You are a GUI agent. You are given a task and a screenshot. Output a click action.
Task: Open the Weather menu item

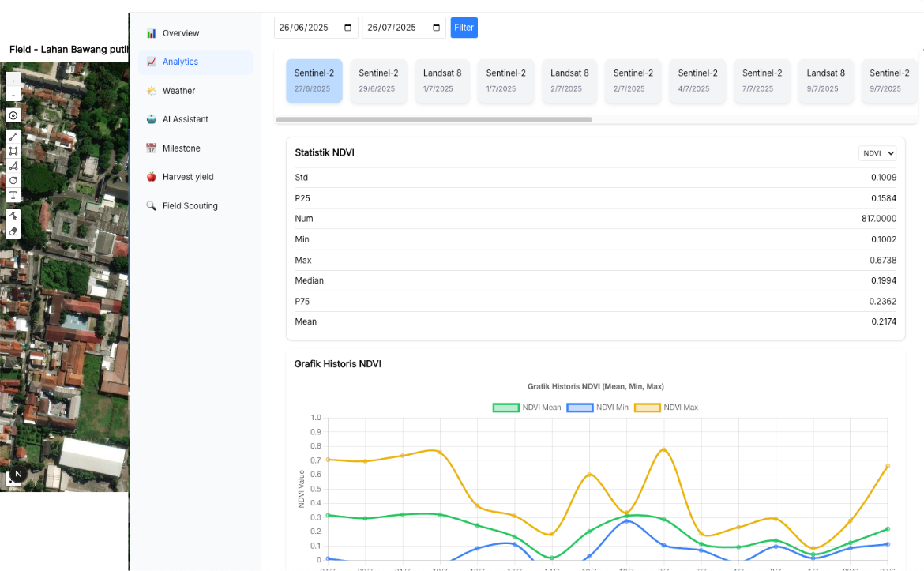(178, 91)
